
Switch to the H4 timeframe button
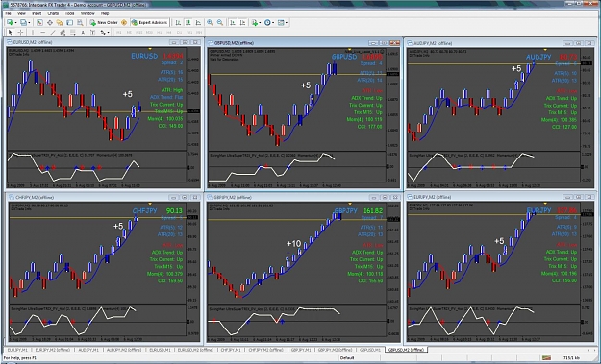pos(169,33)
